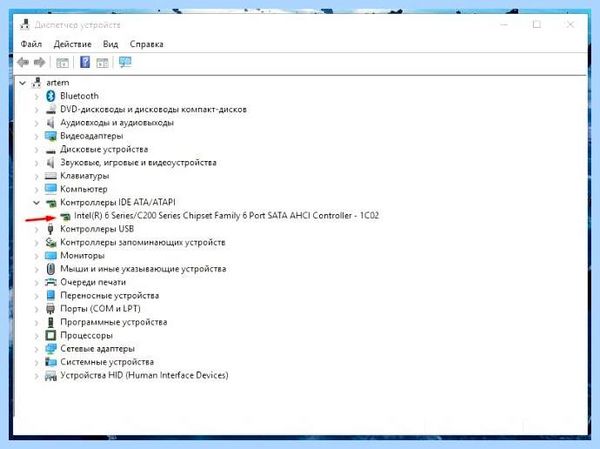Screen dimensions: 600x449
Task: Click the Контроллеры IDE ATA/ATAPI icon
Action: tap(51, 202)
